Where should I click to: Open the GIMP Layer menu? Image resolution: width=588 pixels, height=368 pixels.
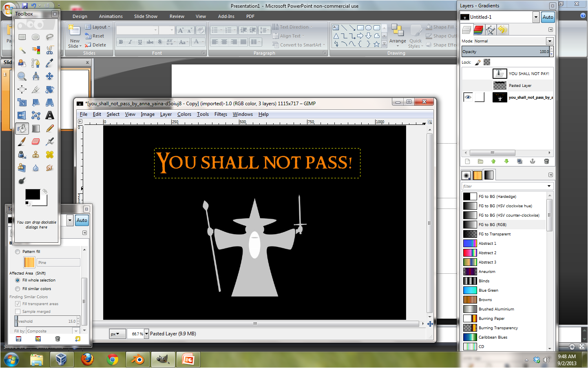(x=166, y=114)
